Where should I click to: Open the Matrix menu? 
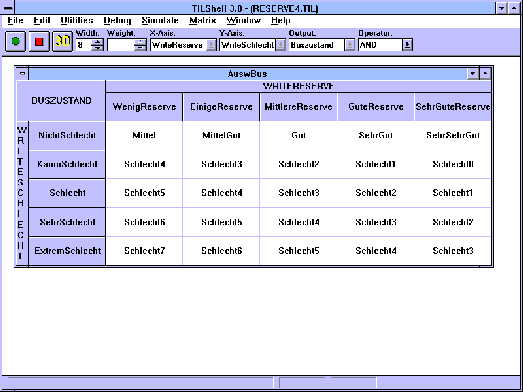point(203,21)
